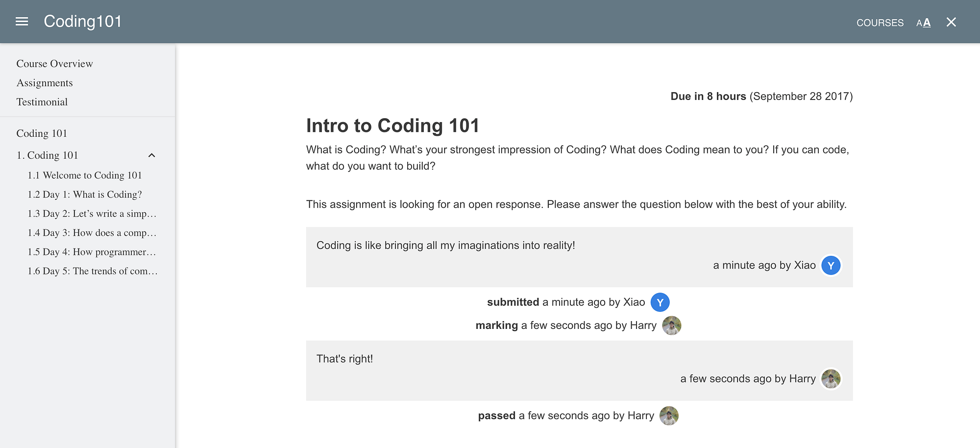Image resolution: width=980 pixels, height=448 pixels.
Task: Open COURSES in the top bar
Action: point(880,23)
